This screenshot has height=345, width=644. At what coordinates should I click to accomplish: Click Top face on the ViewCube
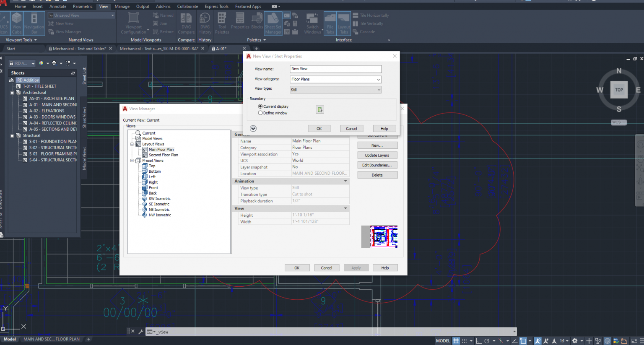click(x=618, y=90)
